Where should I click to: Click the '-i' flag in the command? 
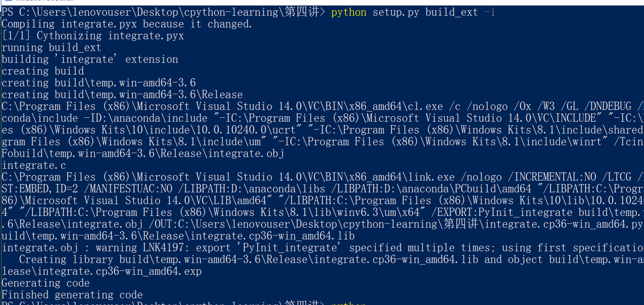click(489, 12)
